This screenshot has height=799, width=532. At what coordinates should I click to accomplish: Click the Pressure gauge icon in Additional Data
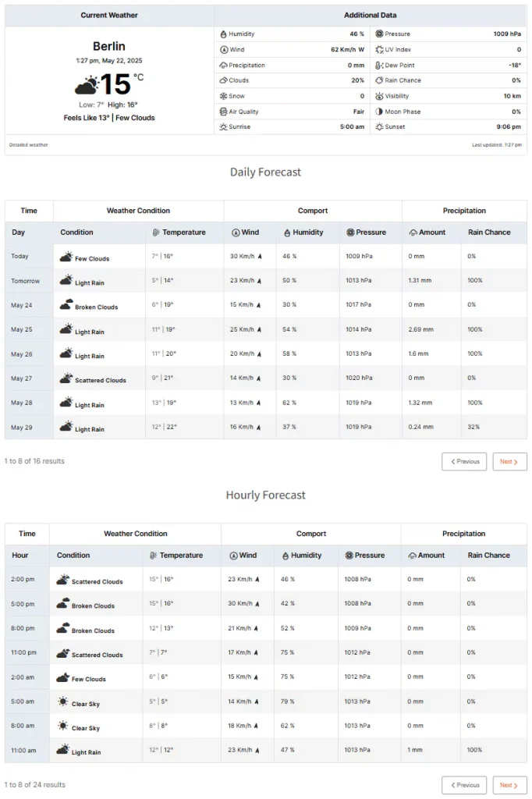[379, 34]
